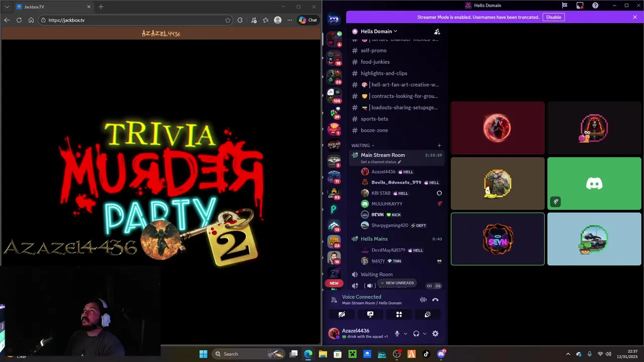
Task: Expand microphone input options arrow
Action: point(406,333)
